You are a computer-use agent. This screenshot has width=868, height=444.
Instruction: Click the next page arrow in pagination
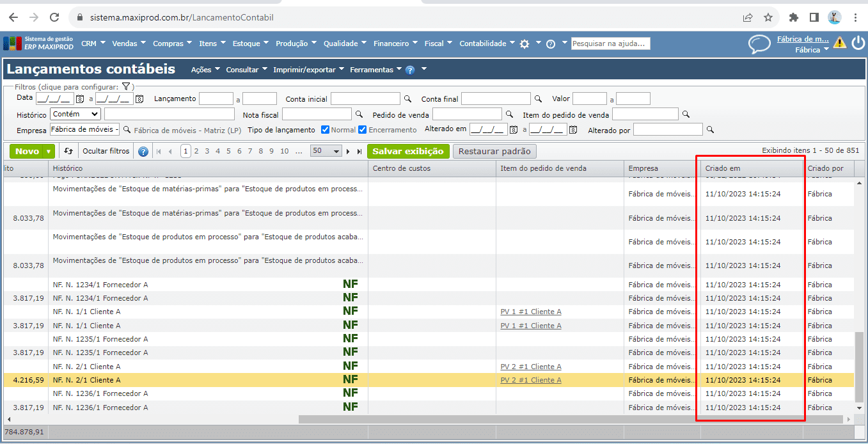(348, 152)
